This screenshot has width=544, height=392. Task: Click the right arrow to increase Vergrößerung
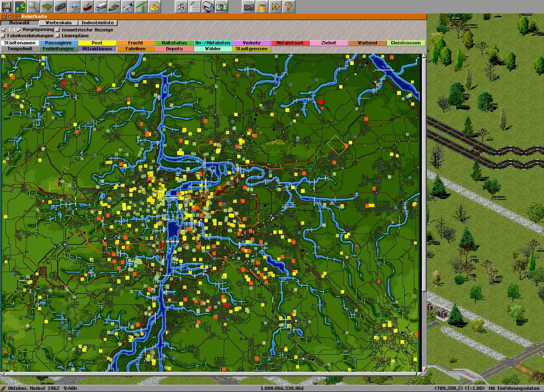point(19,30)
